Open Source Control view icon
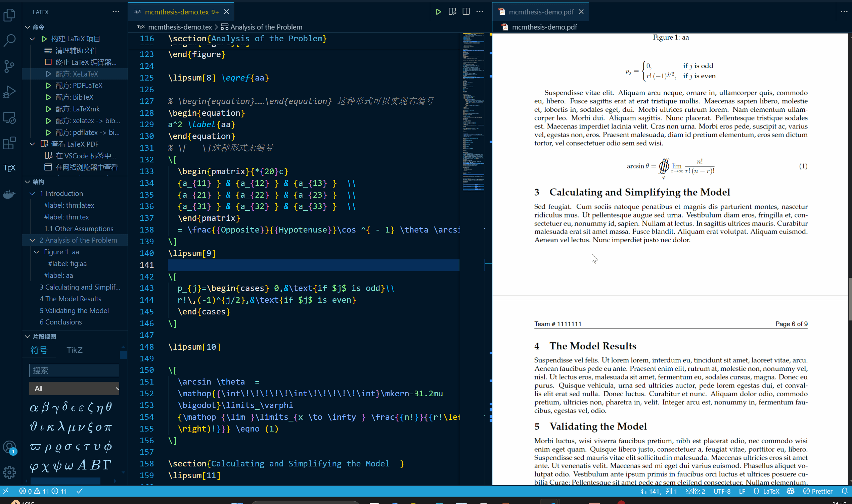The width and height of the screenshot is (852, 504). click(9, 66)
